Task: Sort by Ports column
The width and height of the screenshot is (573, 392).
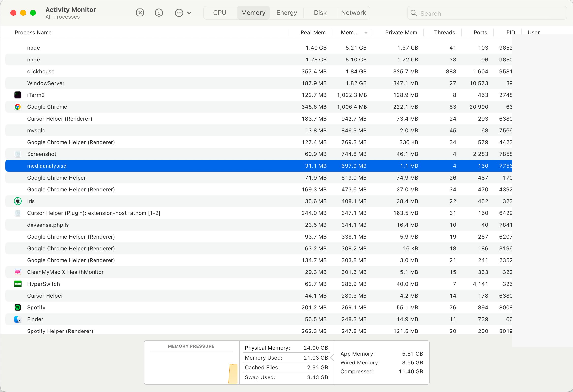Action: point(480,32)
